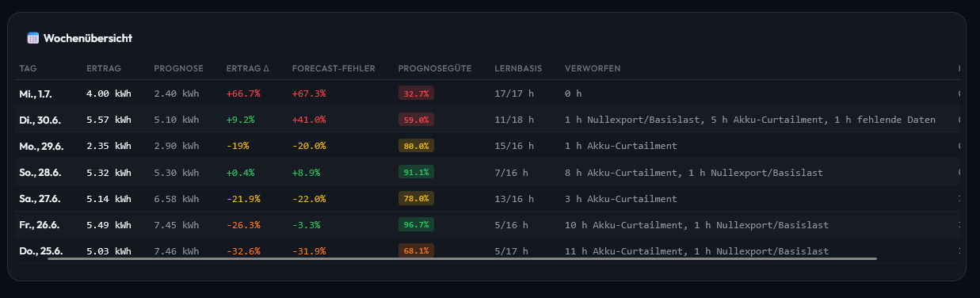Click the TAG column header
The height and width of the screenshot is (298, 980).
(x=28, y=68)
